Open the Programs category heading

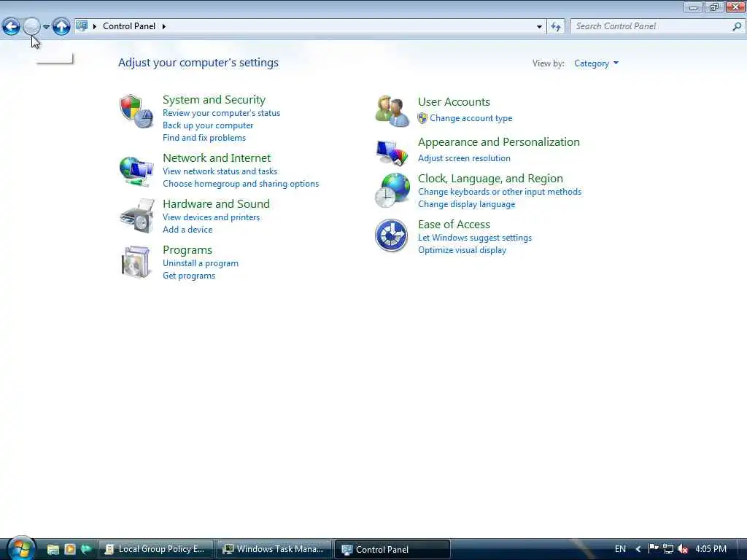click(x=187, y=250)
